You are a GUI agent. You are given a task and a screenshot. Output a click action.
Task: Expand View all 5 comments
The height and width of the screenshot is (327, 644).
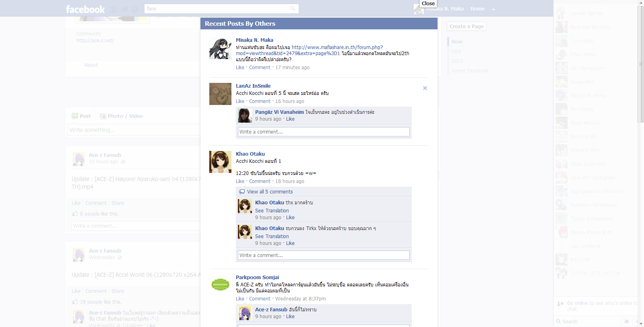(x=270, y=192)
